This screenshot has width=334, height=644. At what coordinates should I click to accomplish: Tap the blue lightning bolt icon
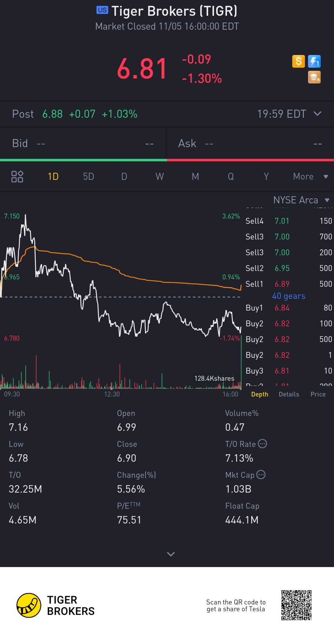click(x=314, y=61)
